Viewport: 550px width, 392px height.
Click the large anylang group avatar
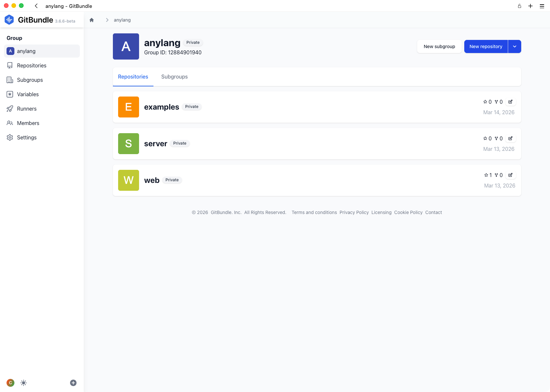(x=126, y=46)
